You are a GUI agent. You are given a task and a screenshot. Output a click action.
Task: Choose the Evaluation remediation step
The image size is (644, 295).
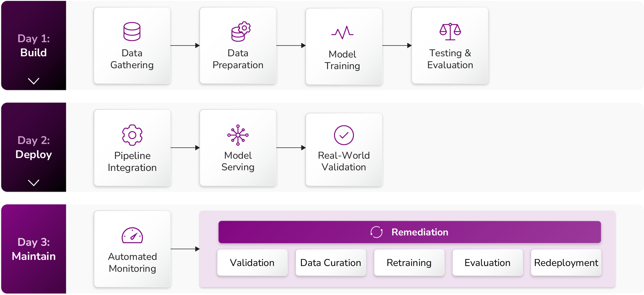click(x=488, y=263)
